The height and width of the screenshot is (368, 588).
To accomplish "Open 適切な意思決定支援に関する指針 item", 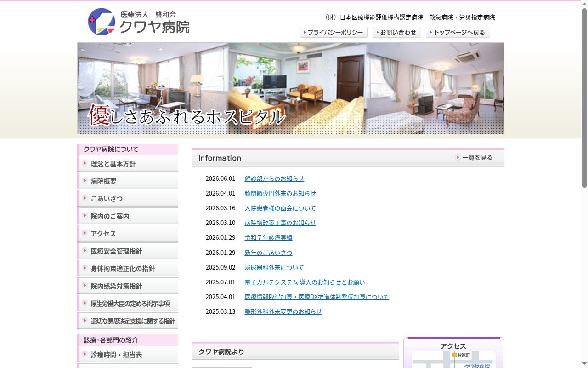I will (x=128, y=321).
